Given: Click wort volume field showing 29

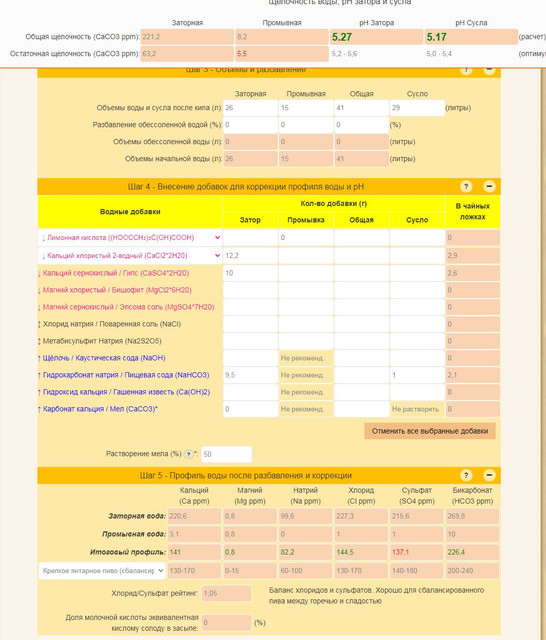Looking at the screenshot, I should 417,108.
